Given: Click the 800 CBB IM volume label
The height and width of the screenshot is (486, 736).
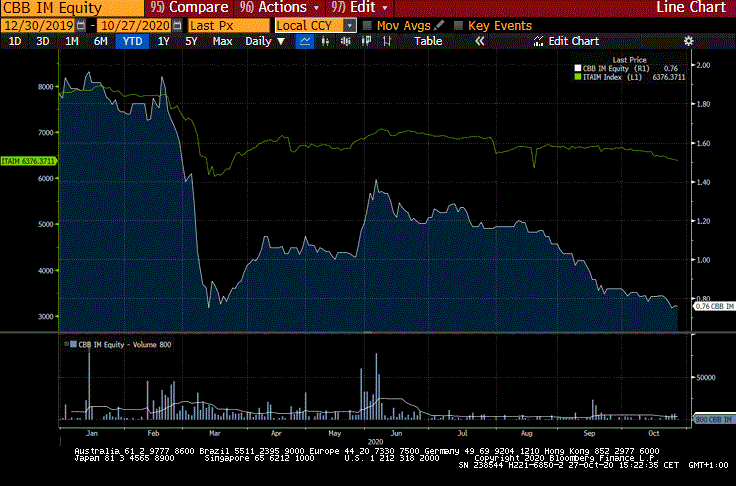Looking at the screenshot, I should click(714, 419).
